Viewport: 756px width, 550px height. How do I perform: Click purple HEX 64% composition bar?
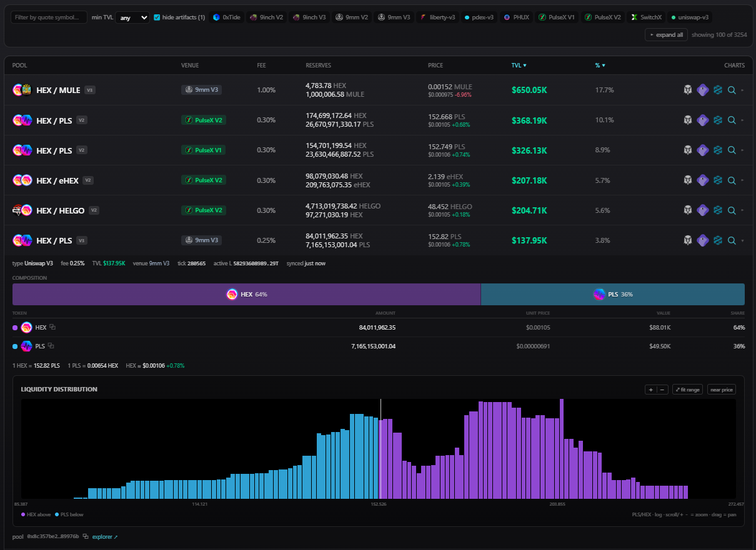[x=246, y=294]
